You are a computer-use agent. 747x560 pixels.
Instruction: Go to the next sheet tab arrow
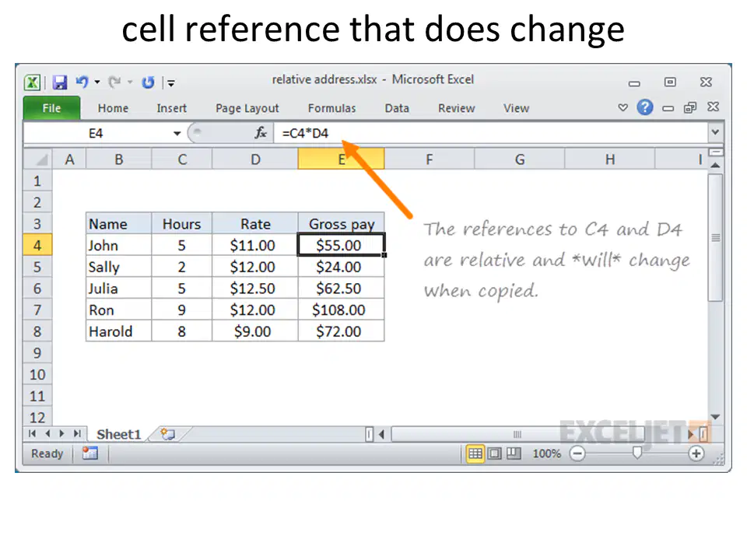click(x=61, y=434)
